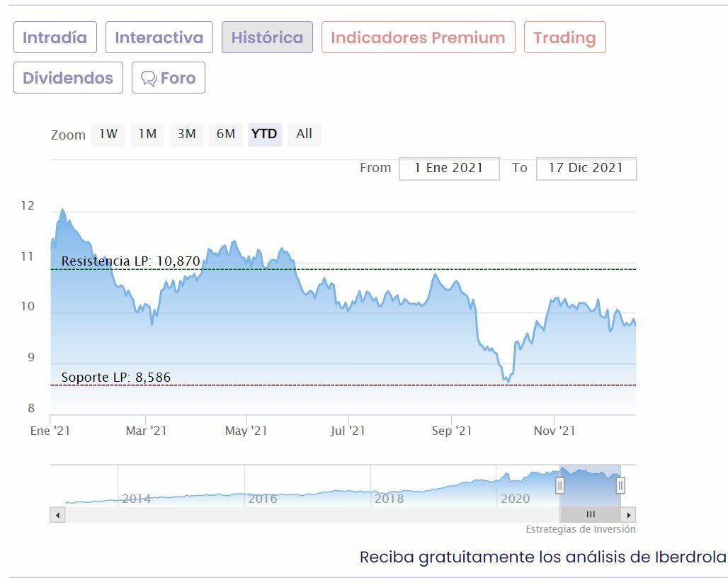Select the 1M zoom range

(x=147, y=134)
